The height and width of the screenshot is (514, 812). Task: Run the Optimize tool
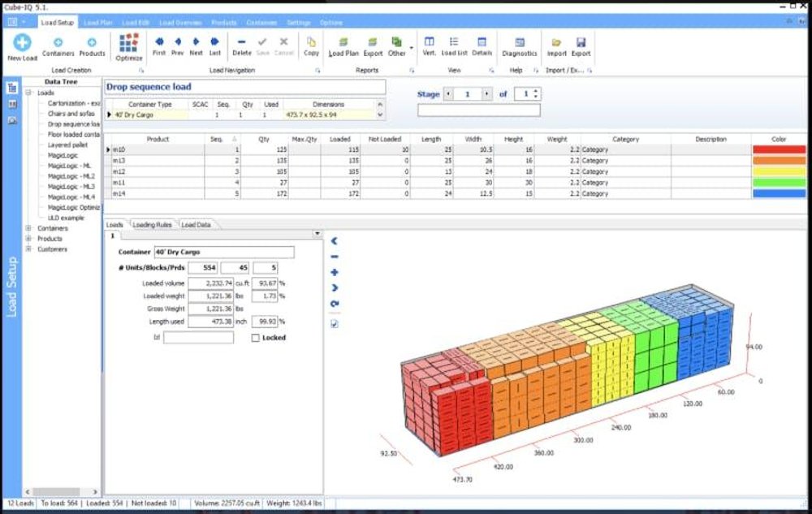click(129, 46)
